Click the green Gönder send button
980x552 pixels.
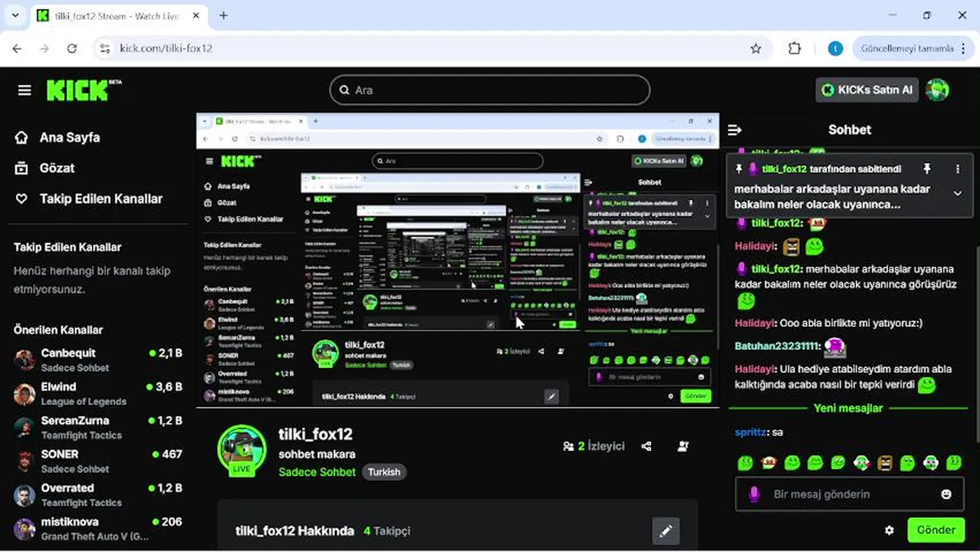click(x=936, y=530)
